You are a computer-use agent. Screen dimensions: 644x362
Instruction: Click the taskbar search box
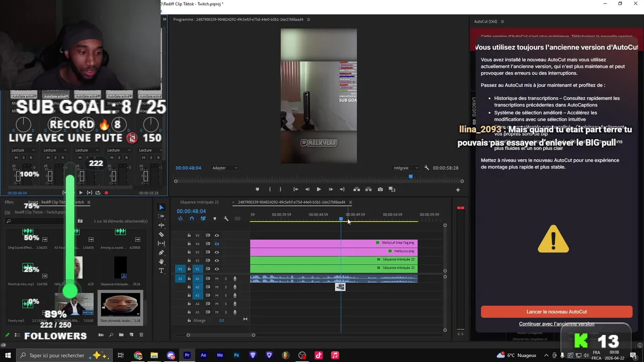[65, 355]
